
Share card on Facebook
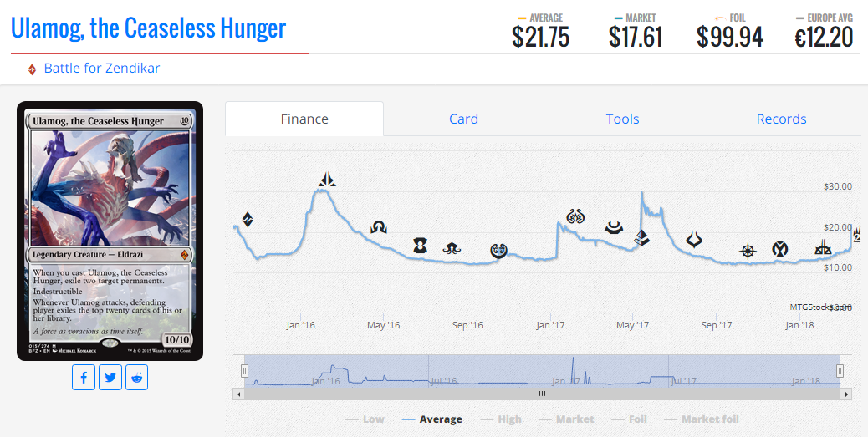point(84,378)
